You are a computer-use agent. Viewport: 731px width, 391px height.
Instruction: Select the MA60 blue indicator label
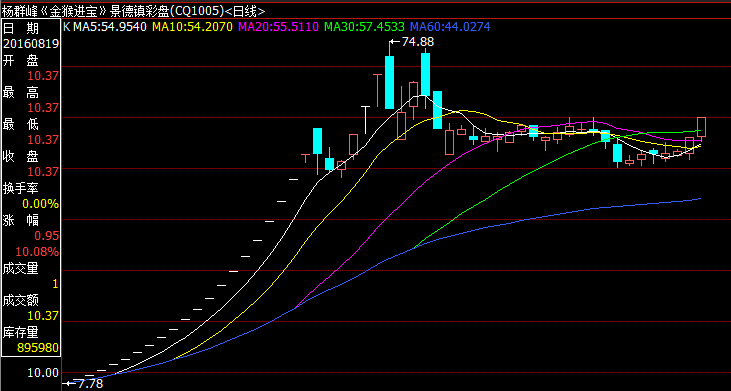click(450, 27)
